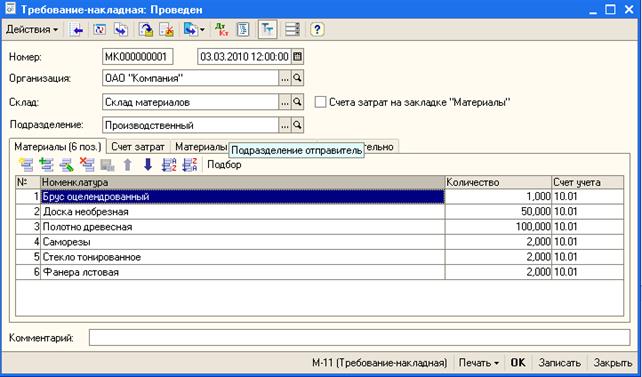Screen dimensions: 642x377
Task: Sort descending with Z-A icon
Action: tap(189, 165)
